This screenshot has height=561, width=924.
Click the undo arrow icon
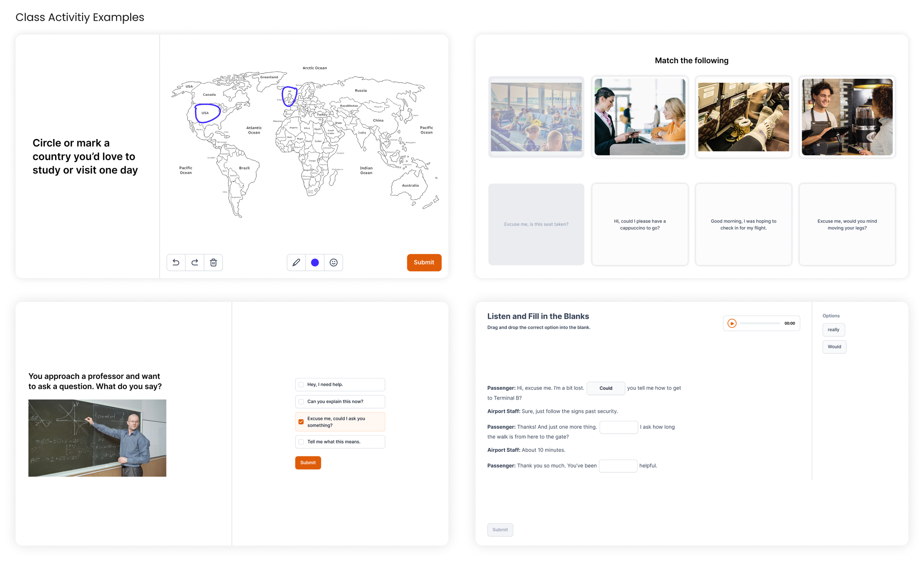pyautogui.click(x=176, y=262)
